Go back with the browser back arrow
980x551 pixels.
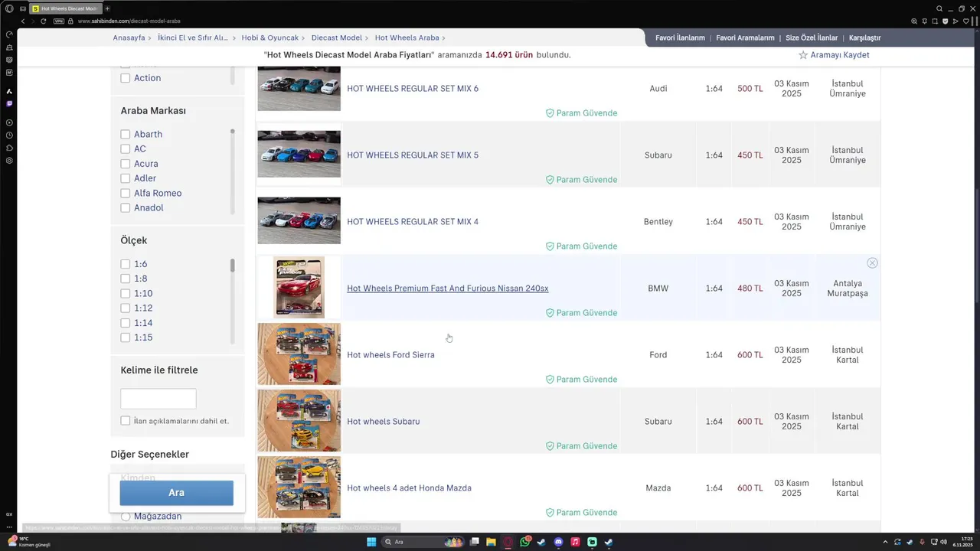pyautogui.click(x=22, y=21)
